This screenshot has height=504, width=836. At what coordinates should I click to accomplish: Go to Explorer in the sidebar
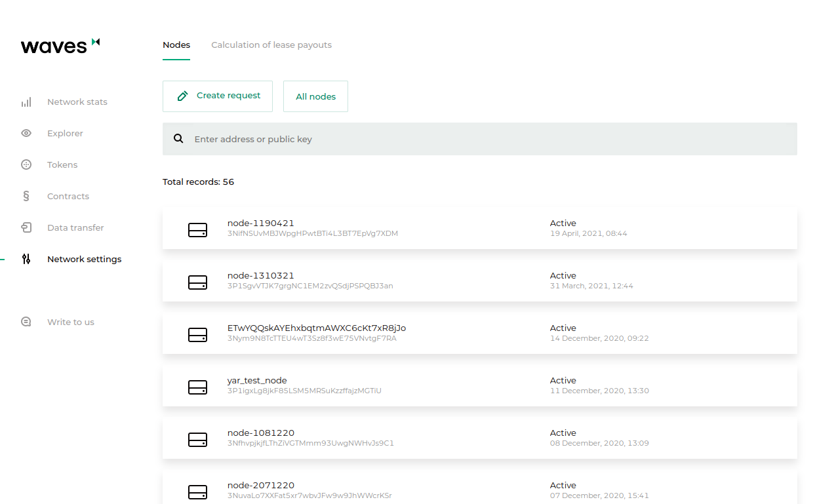coord(65,134)
